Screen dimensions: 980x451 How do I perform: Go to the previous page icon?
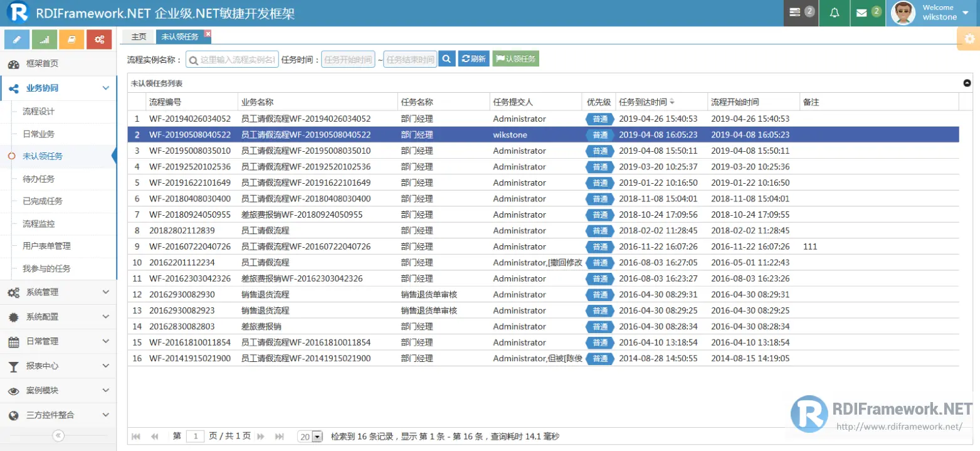155,437
